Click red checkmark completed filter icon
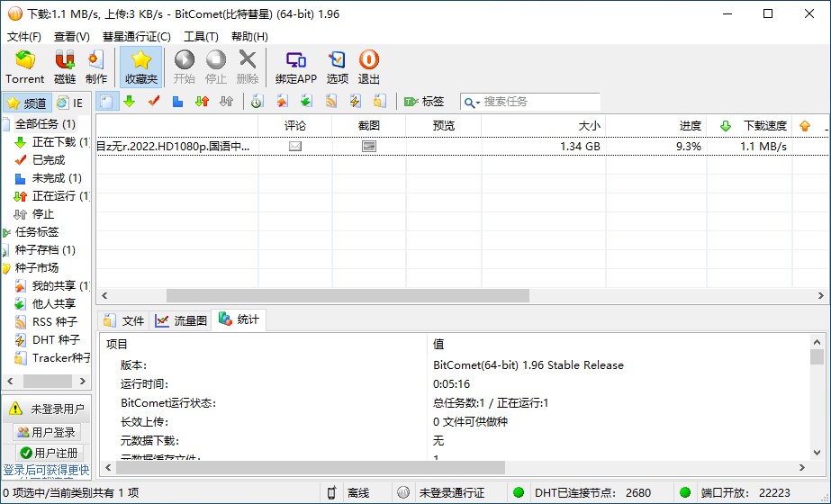The image size is (831, 504). pyautogui.click(x=154, y=101)
